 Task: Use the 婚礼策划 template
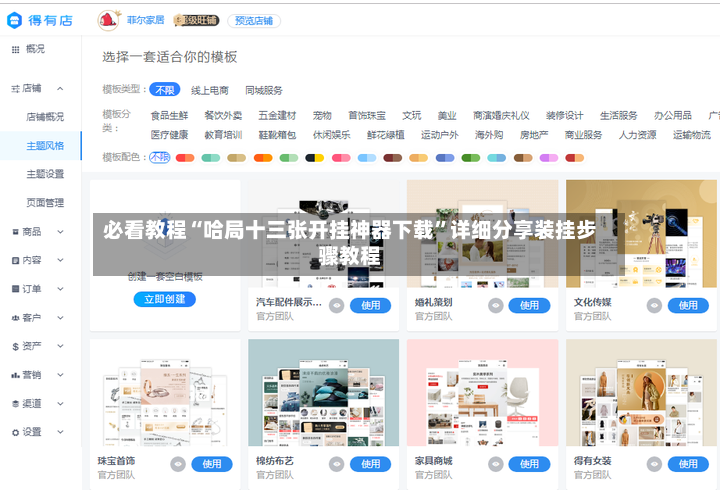tap(529, 305)
